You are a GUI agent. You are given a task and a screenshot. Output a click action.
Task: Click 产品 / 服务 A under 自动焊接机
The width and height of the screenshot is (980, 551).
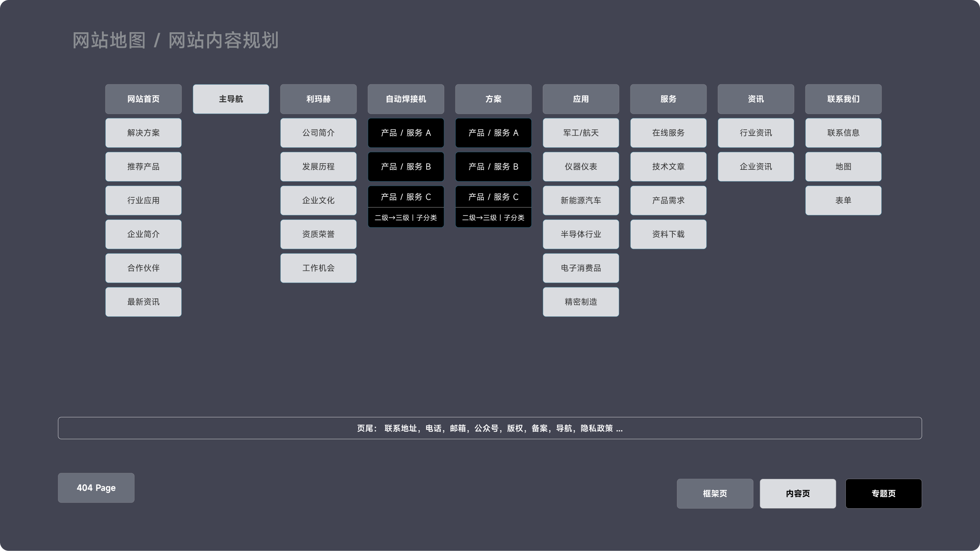point(406,133)
